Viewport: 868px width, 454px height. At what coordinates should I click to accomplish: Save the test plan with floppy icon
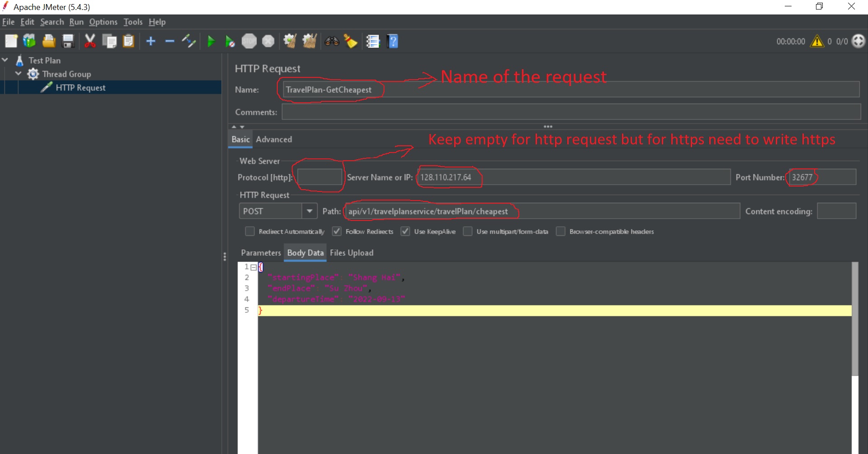68,41
